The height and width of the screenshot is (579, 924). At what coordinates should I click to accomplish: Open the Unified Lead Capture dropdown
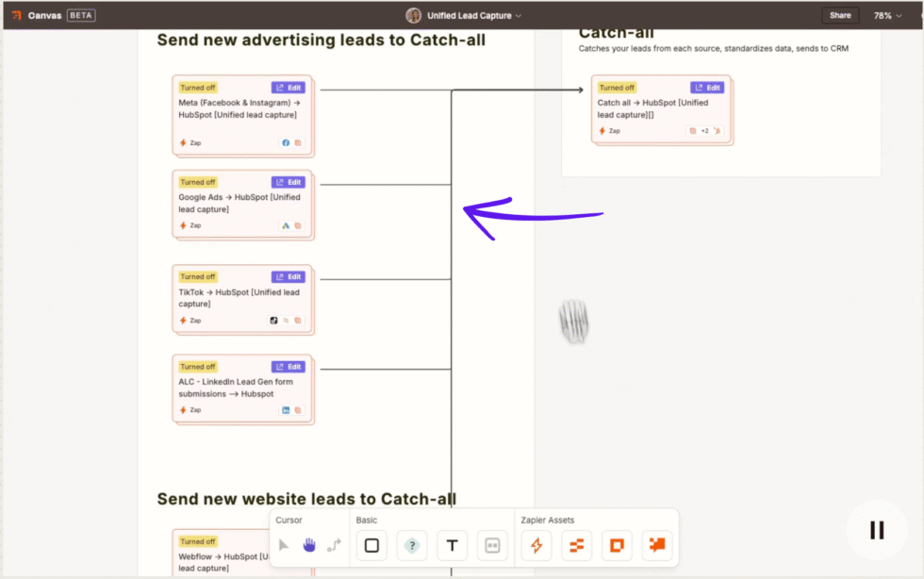click(469, 15)
